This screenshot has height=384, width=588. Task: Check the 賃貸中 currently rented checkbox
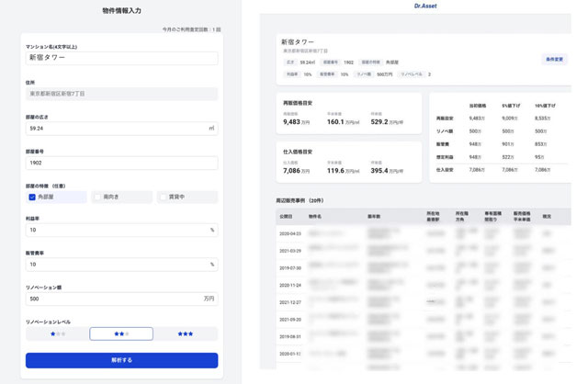(164, 197)
